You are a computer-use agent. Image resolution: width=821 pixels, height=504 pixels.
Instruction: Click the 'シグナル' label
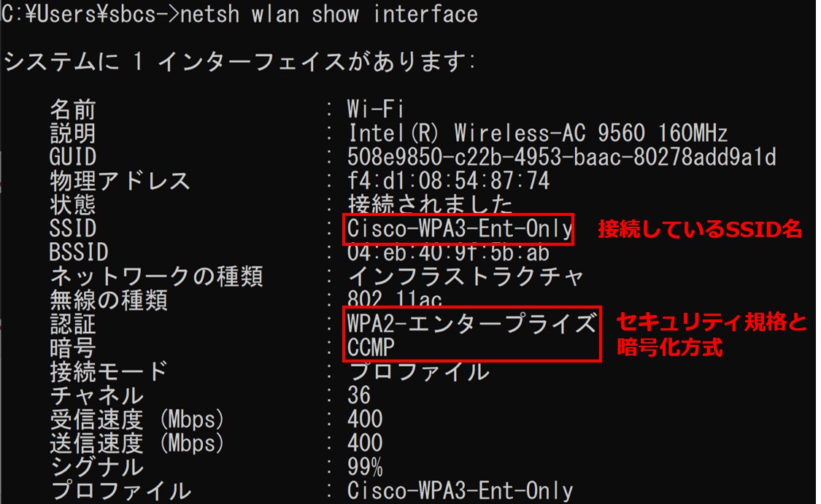(97, 467)
